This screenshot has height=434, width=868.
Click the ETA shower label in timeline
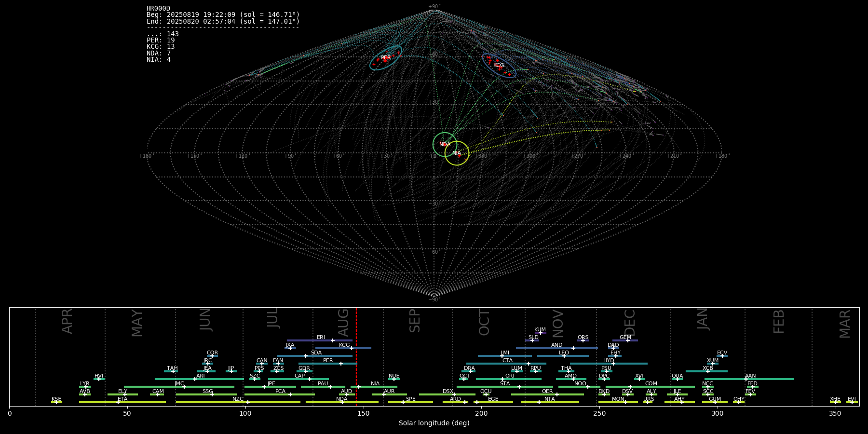122,399
